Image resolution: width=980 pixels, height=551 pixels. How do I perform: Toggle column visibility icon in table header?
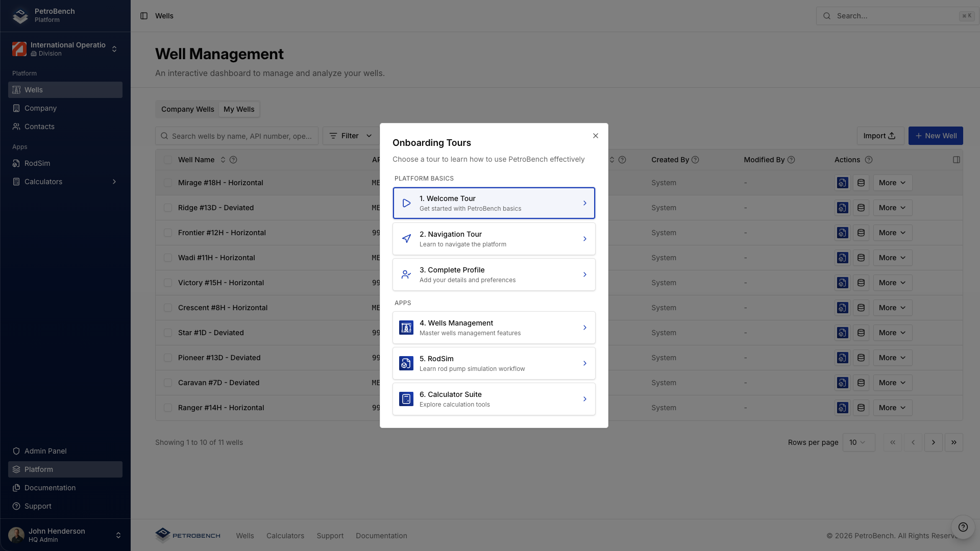(x=957, y=160)
